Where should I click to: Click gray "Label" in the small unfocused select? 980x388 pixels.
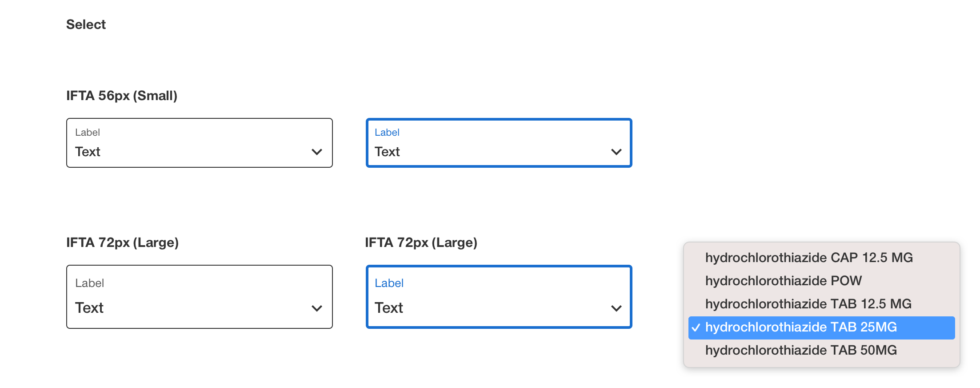point(87,133)
